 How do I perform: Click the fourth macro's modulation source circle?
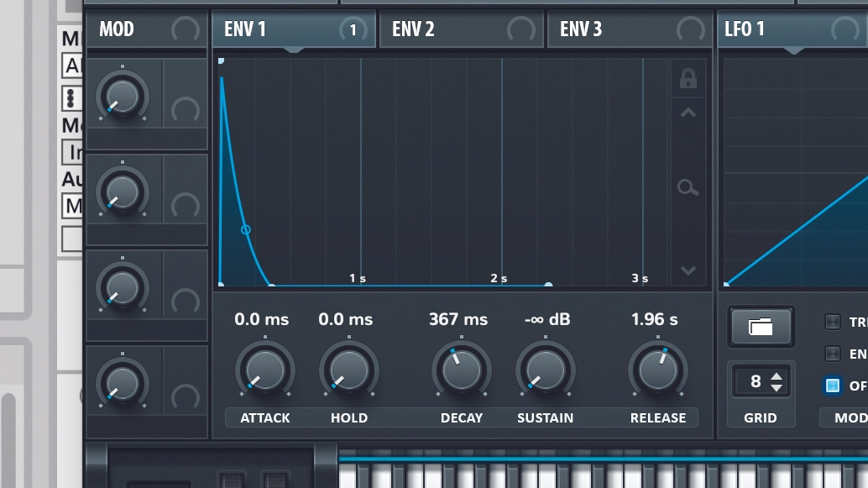click(186, 397)
